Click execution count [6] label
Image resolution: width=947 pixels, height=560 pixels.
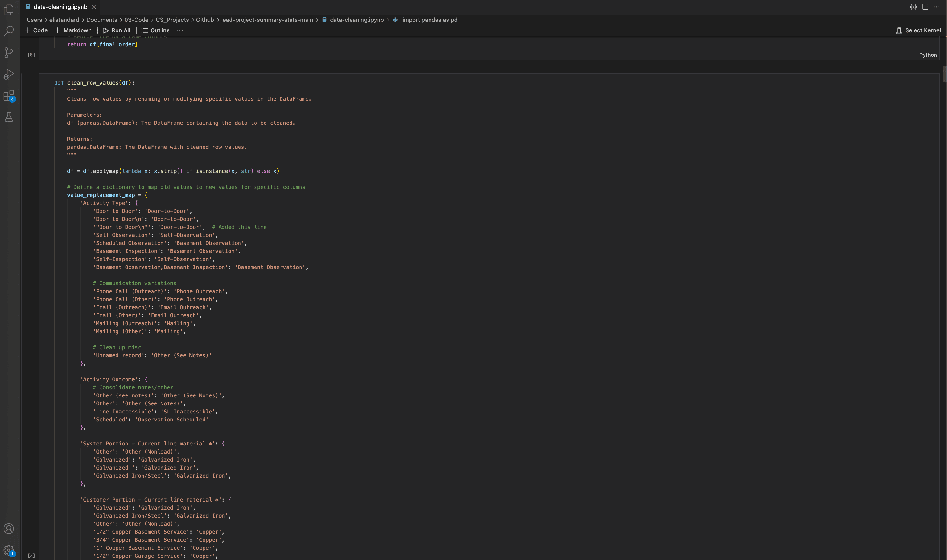pos(31,55)
